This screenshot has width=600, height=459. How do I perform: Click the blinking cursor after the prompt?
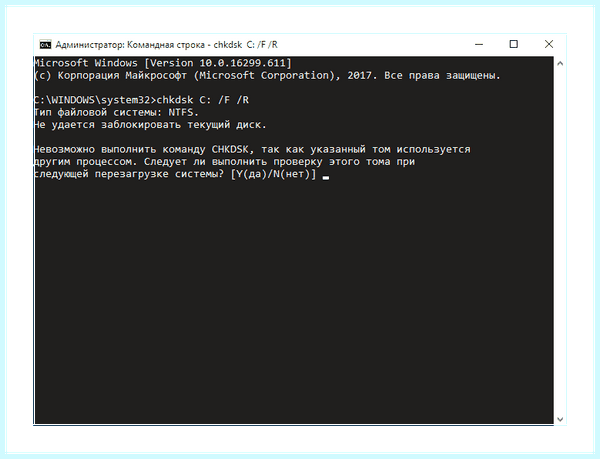click(326, 177)
